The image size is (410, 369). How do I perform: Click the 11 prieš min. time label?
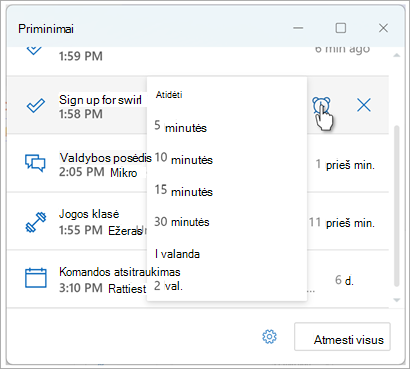tap(342, 223)
